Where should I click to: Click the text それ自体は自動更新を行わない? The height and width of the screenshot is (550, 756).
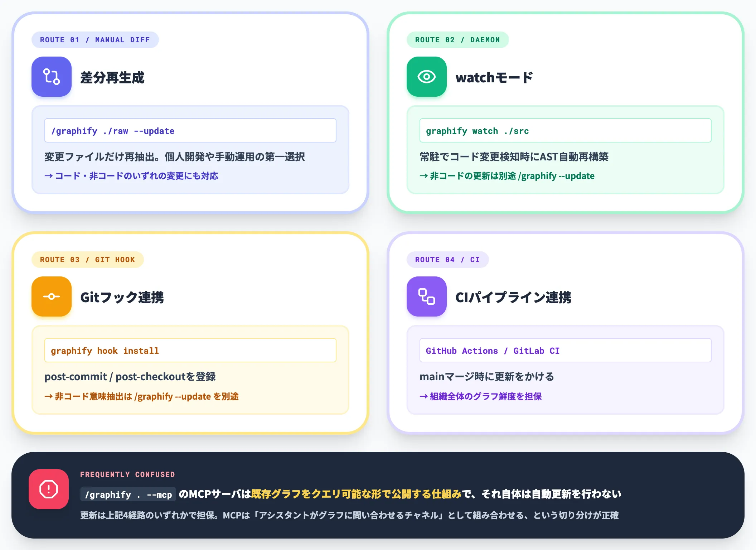point(551,494)
